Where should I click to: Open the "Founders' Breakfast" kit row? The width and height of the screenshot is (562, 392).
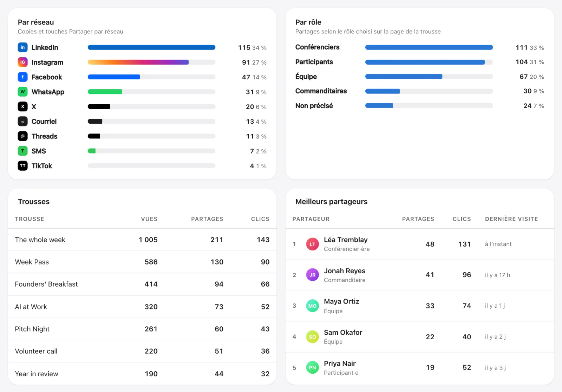coord(142,284)
